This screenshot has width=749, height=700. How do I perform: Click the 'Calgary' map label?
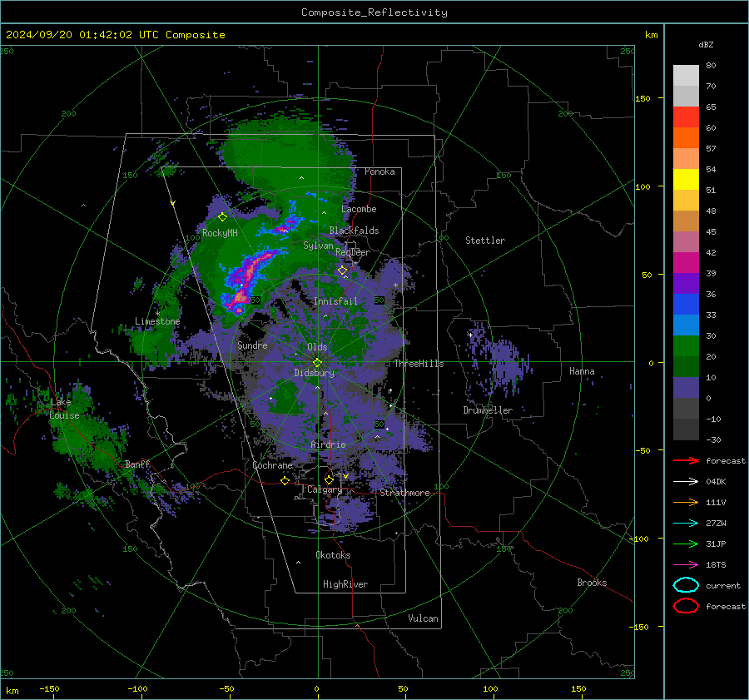[325, 489]
